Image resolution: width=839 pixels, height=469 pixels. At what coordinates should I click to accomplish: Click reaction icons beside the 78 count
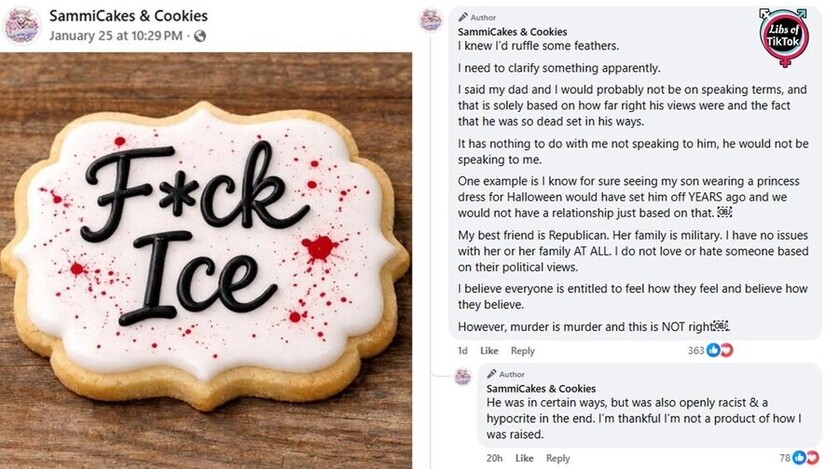coord(805,458)
